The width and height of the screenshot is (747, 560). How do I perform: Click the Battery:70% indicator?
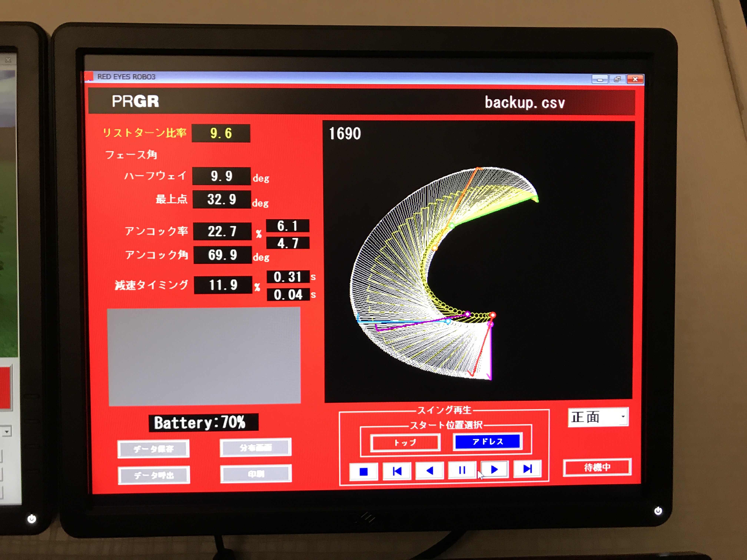pos(204,422)
